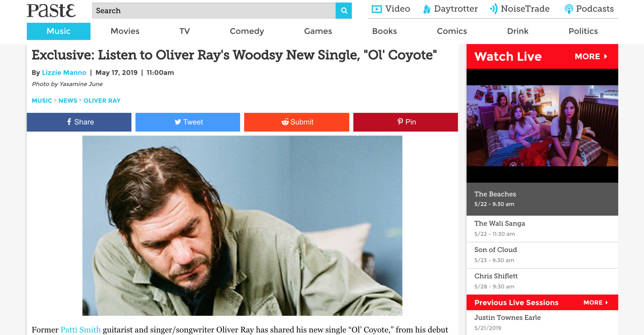Tweet this article via Twitter button
Viewport: 644px width, 335px height.
coord(188,122)
